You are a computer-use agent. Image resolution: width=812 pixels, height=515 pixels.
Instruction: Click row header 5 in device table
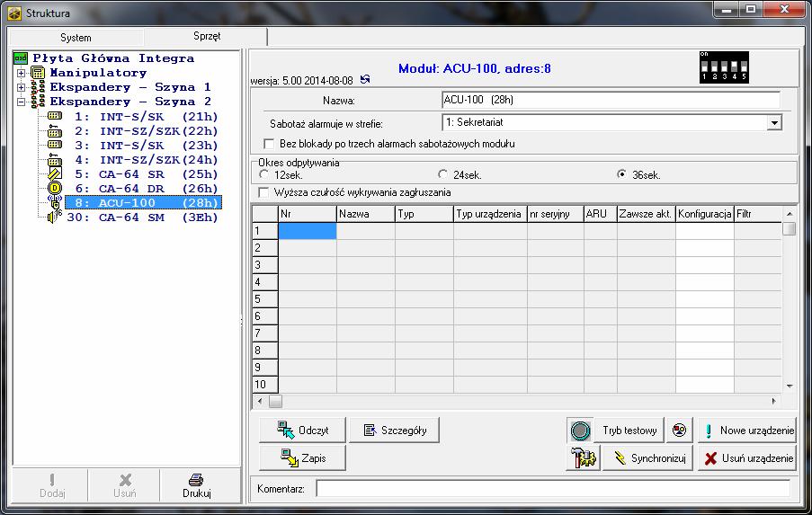click(265, 299)
